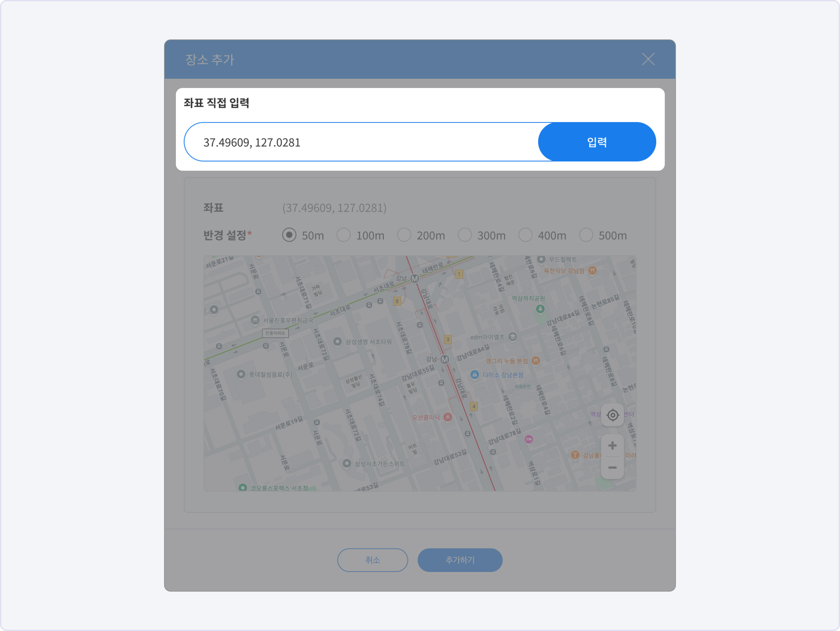This screenshot has width=840, height=631.
Task: Choose the 200m radius radio button
Action: [x=404, y=235]
